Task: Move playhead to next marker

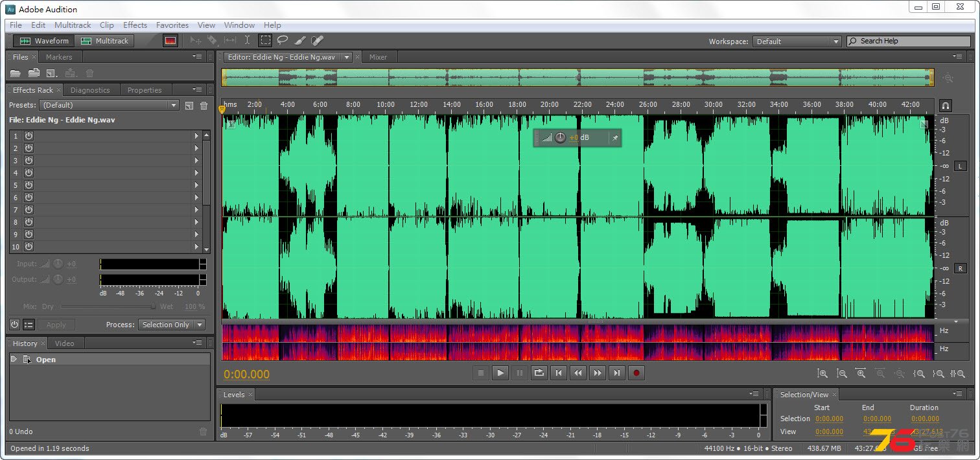Action: (616, 373)
